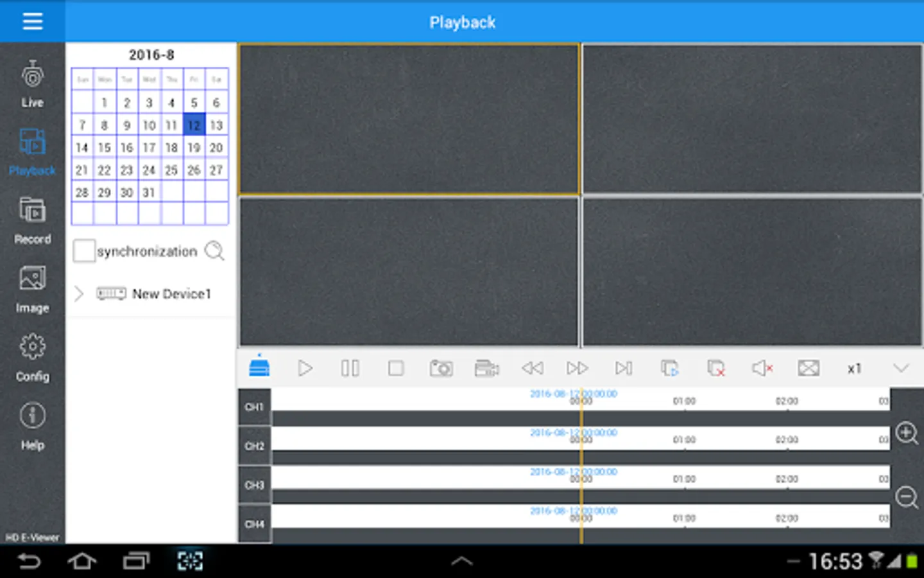Viewport: 924px width, 578px height.
Task: Click the CH3 timeline track
Action: [x=581, y=485]
